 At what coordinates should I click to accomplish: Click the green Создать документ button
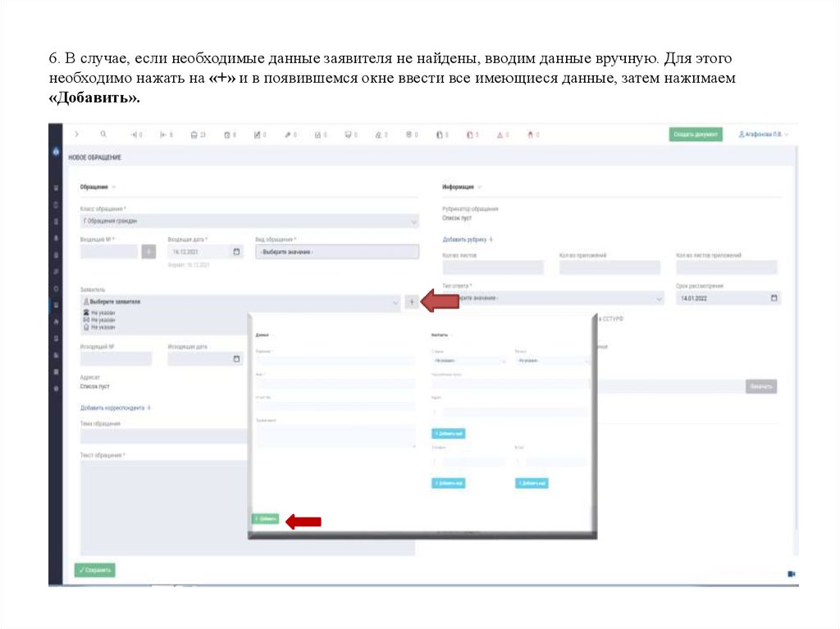click(696, 134)
